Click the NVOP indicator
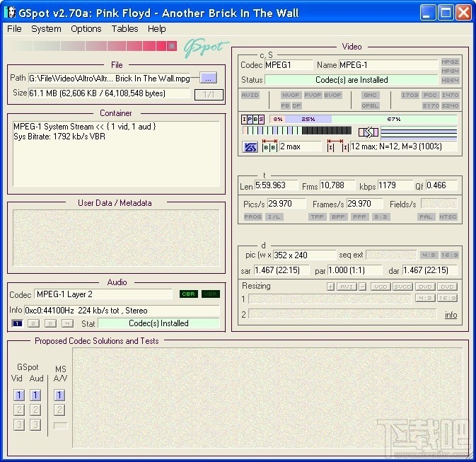 pos(291,96)
